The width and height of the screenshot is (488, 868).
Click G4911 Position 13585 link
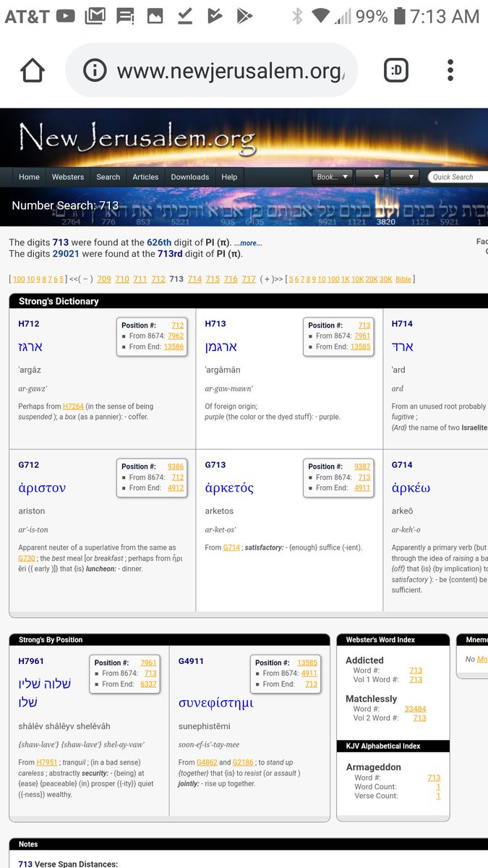[x=307, y=663]
